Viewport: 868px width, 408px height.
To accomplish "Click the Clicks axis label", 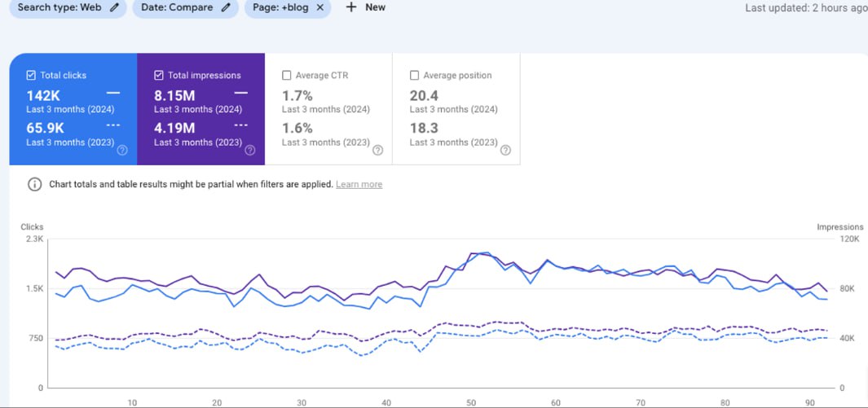I will pyautogui.click(x=32, y=226).
